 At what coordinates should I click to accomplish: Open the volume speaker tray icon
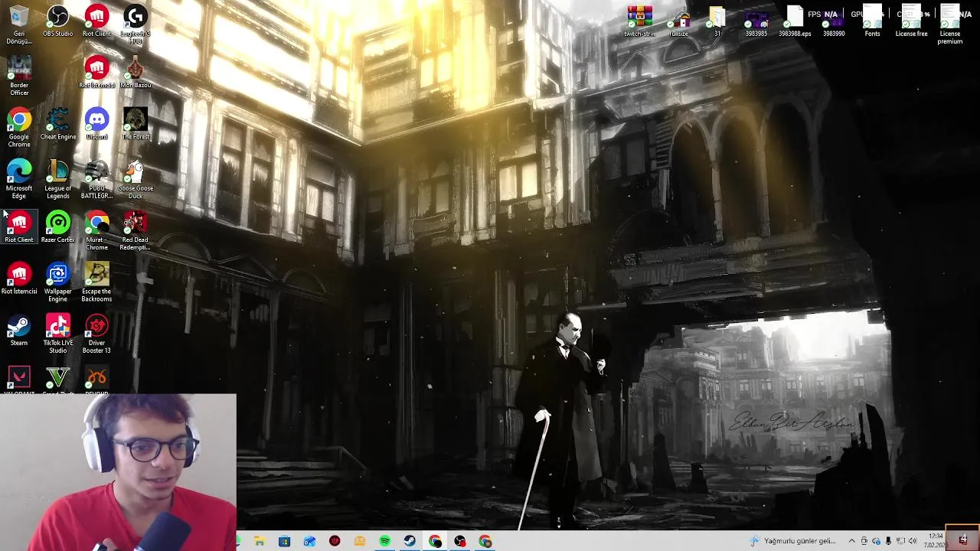913,541
